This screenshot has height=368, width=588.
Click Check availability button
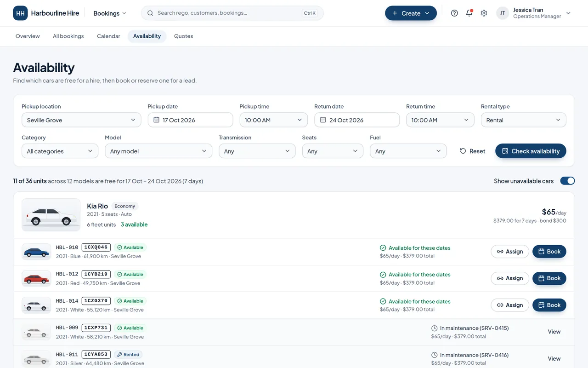click(x=531, y=151)
